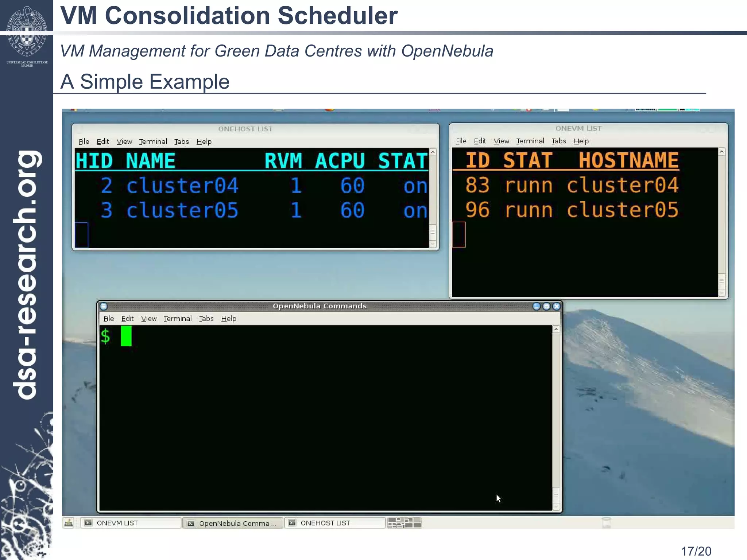Viewport: 747px width, 560px height.
Task: Switch to ONEHOST LIST taskbar button
Action: pyautogui.click(x=335, y=523)
